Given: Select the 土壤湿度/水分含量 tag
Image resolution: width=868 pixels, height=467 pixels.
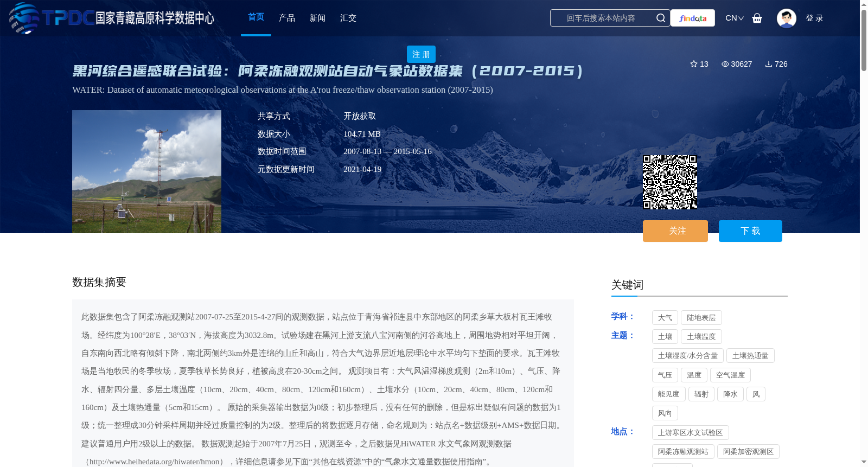Looking at the screenshot, I should [x=688, y=356].
